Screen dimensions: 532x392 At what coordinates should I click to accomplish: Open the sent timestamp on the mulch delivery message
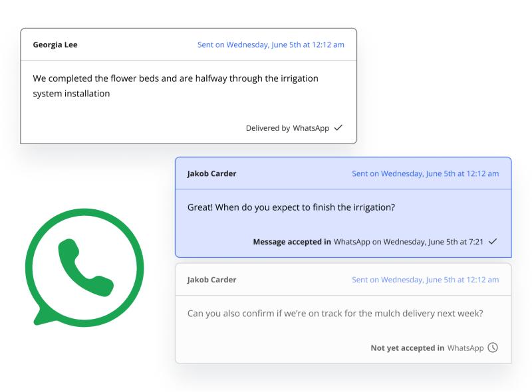point(425,280)
